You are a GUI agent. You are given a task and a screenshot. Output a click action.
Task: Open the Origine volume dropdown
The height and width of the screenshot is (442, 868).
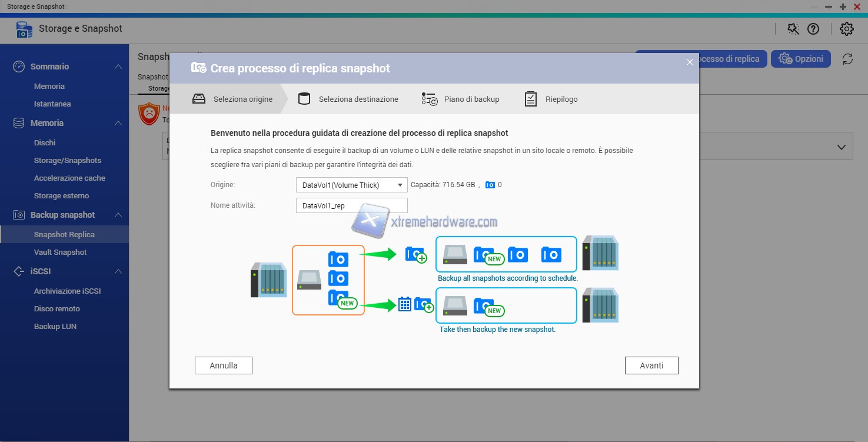(x=351, y=185)
